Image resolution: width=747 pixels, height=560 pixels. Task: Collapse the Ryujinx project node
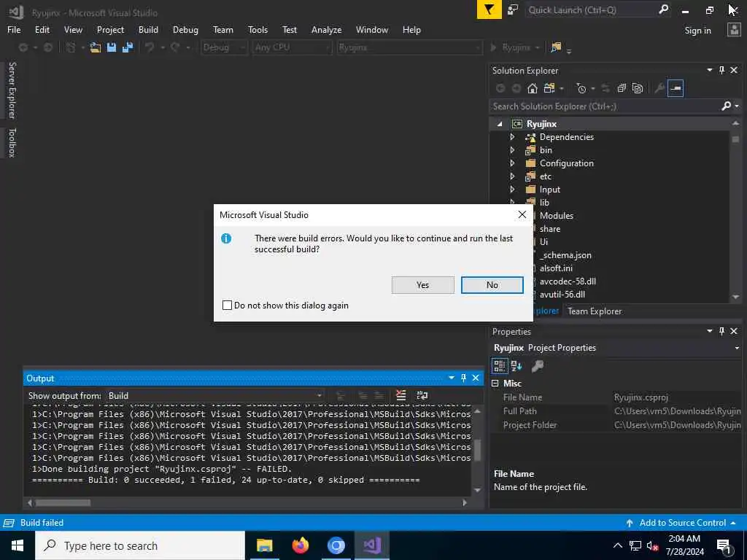pyautogui.click(x=499, y=124)
